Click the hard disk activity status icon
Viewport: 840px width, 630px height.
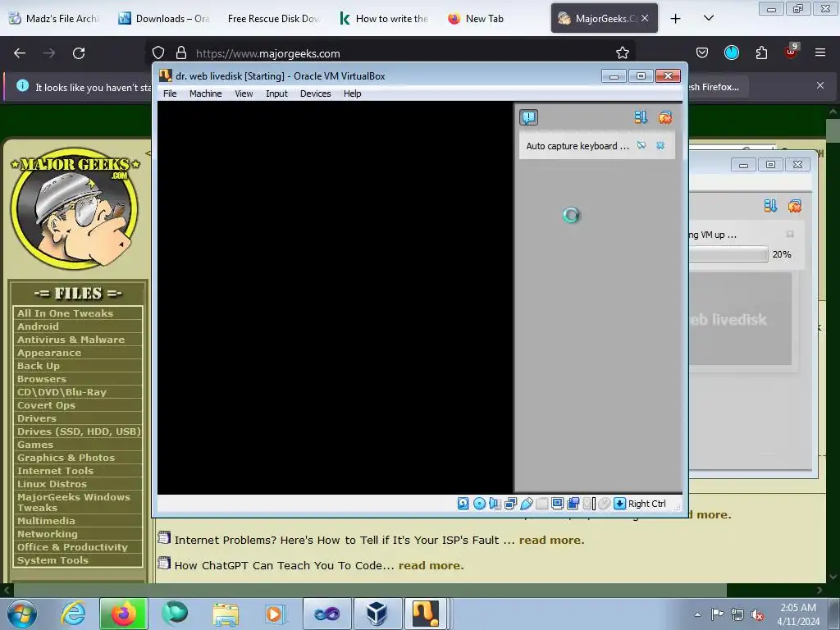click(463, 504)
